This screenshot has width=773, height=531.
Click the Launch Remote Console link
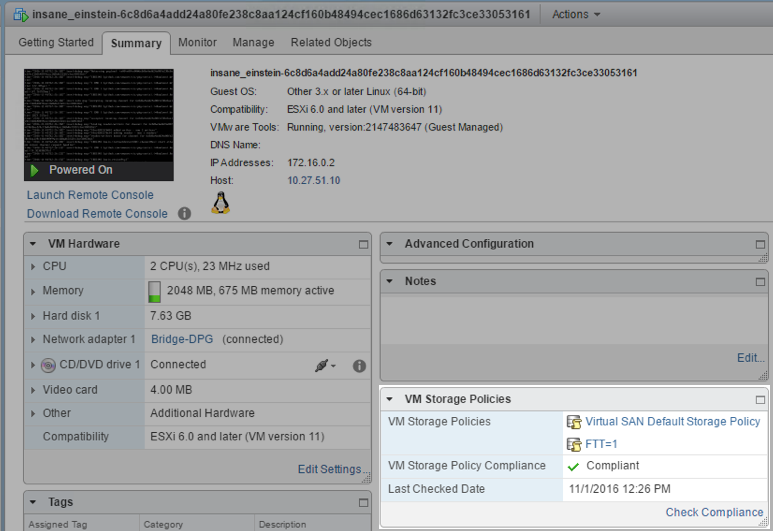pos(90,195)
